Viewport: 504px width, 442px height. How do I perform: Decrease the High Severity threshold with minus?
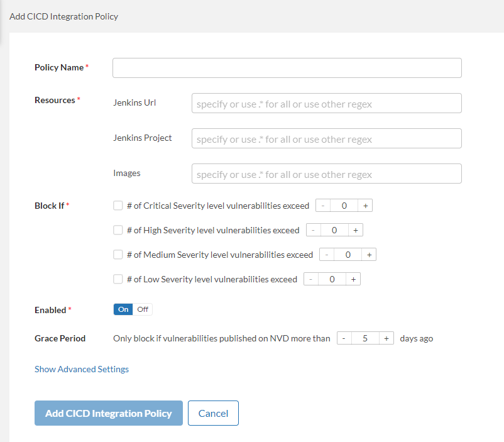coord(314,230)
